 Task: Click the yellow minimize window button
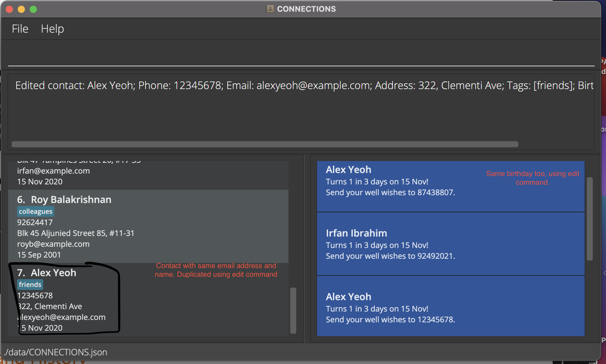click(21, 9)
